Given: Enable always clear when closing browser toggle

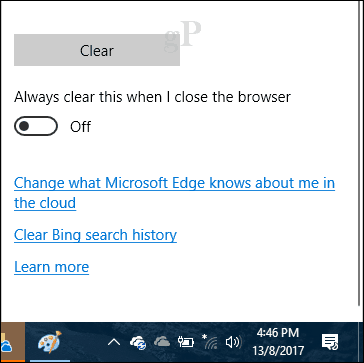Looking at the screenshot, I should (36, 126).
